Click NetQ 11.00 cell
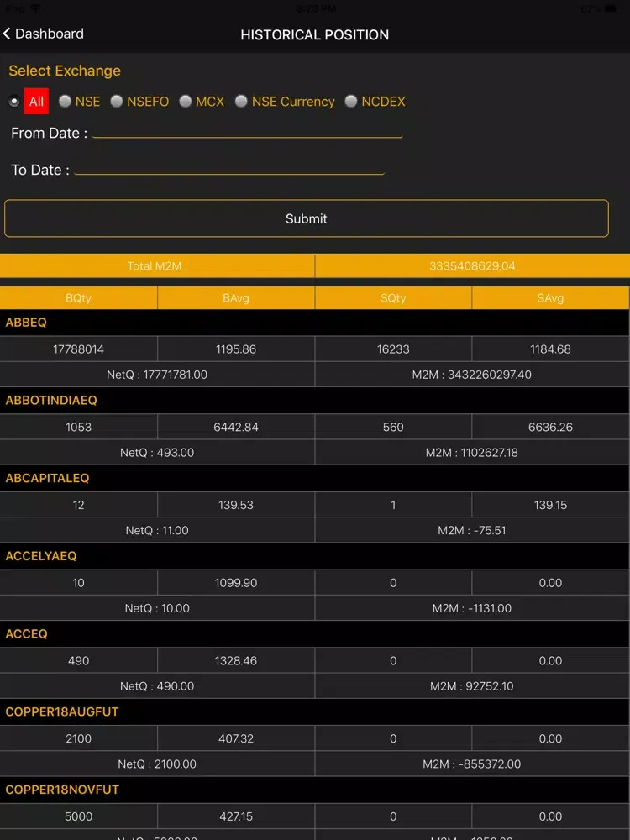The image size is (630, 840). (157, 530)
